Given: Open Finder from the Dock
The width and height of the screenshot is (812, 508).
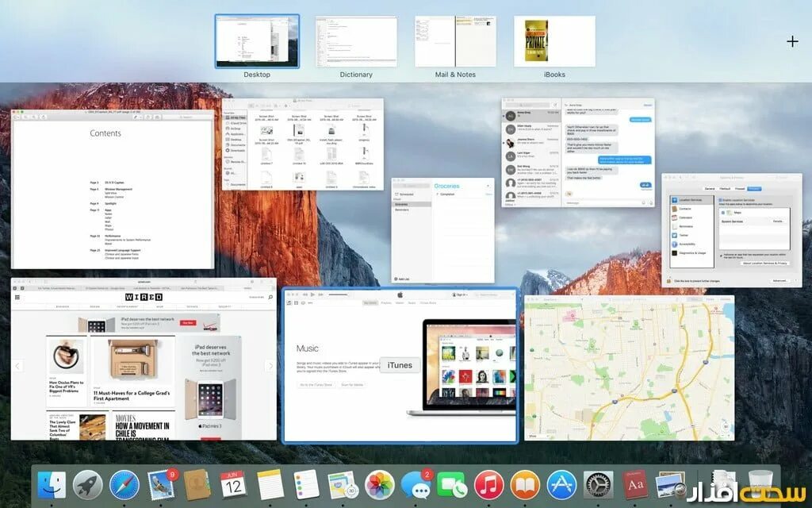Looking at the screenshot, I should tap(52, 485).
